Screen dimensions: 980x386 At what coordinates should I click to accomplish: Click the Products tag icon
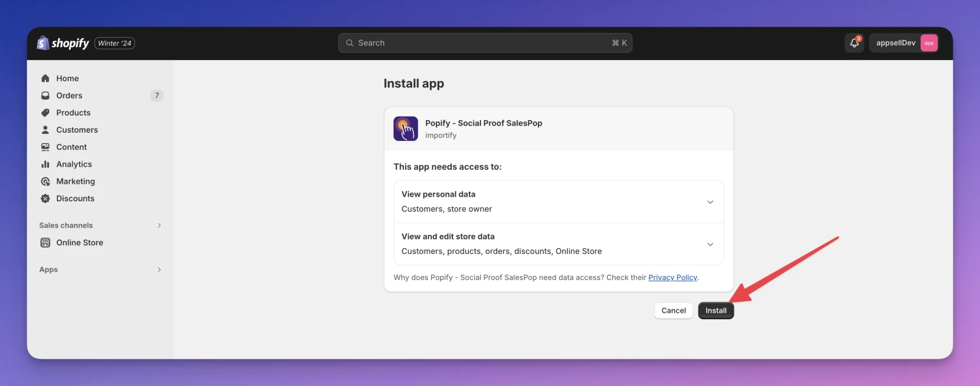45,113
